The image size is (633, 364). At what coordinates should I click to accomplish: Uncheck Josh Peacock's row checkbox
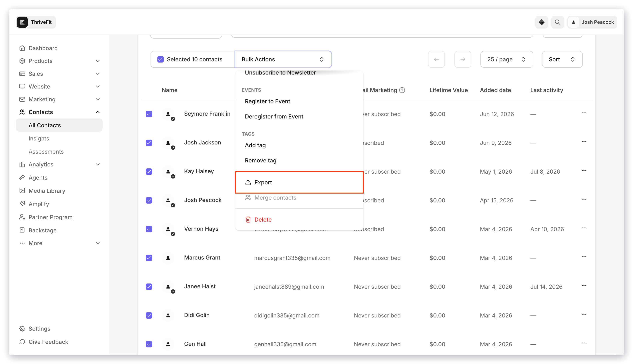pyautogui.click(x=149, y=200)
